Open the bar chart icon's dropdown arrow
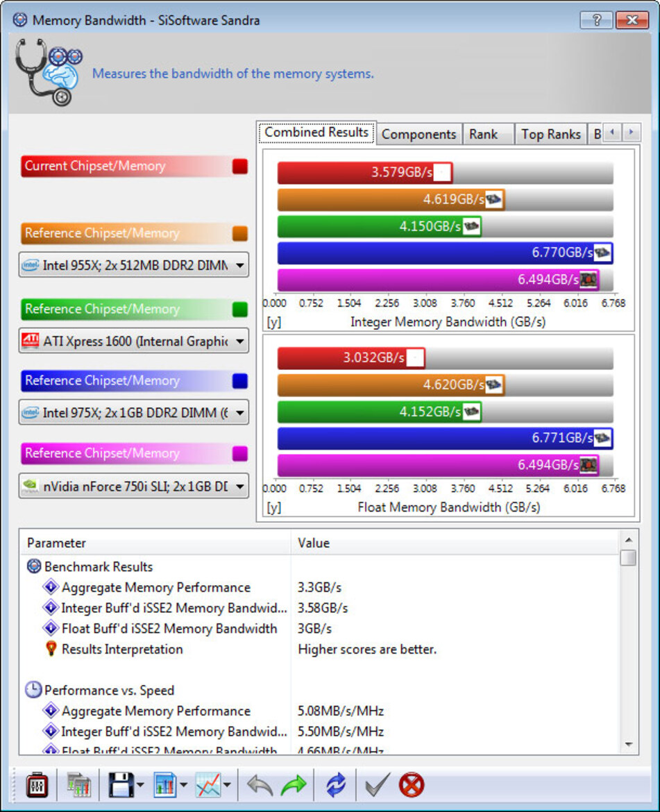The image size is (660, 812). tap(183, 786)
